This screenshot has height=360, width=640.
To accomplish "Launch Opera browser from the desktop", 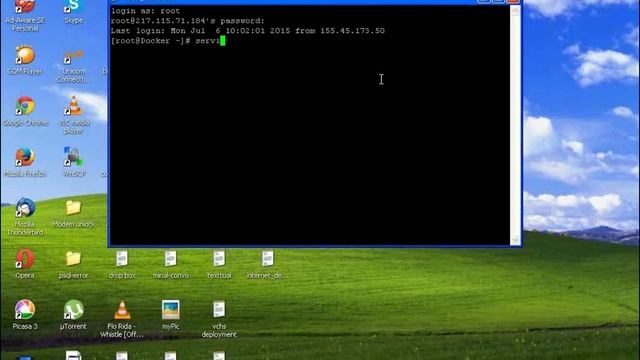I will (25, 264).
